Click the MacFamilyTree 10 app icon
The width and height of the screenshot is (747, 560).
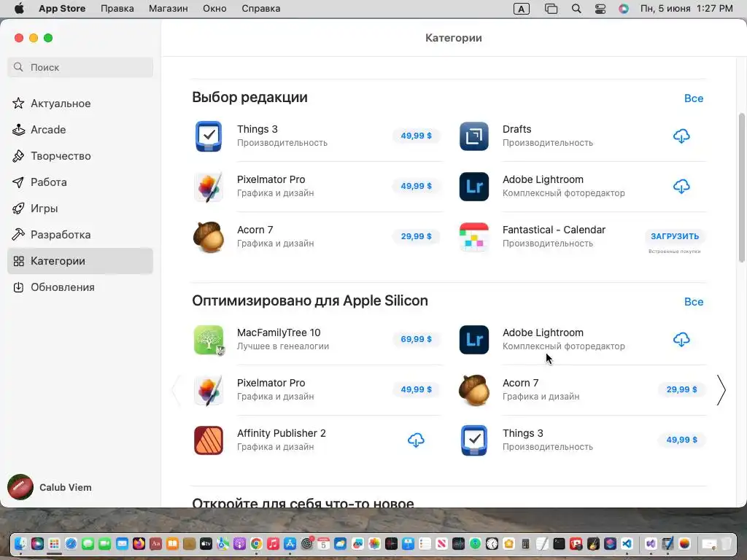(208, 340)
